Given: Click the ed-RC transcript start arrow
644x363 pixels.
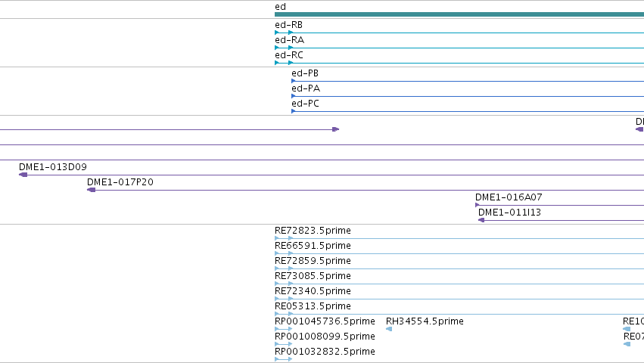Looking at the screenshot, I should point(277,63).
